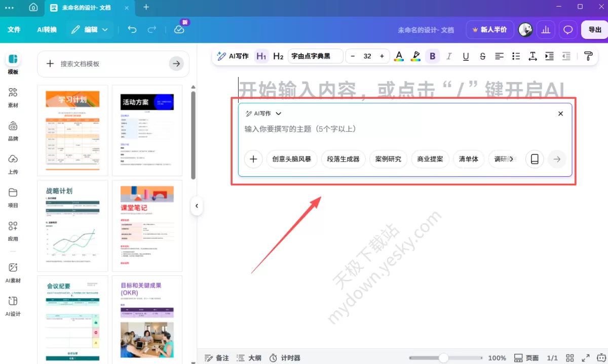Open highlight color picker

(416, 56)
